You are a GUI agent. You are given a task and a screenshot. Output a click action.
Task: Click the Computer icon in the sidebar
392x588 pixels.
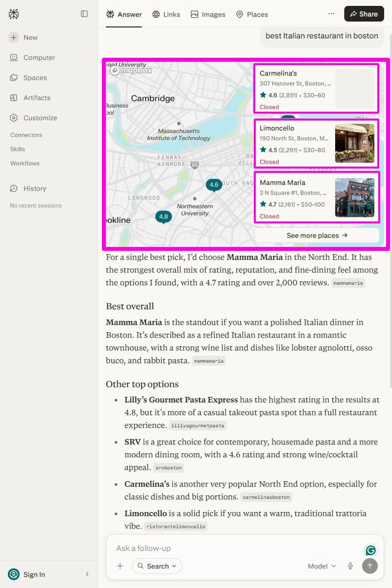point(14,57)
